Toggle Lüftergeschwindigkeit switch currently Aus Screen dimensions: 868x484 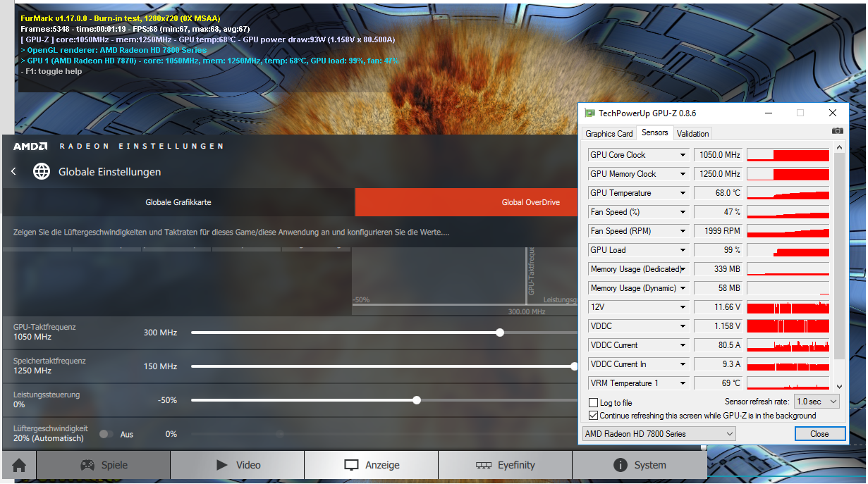[x=106, y=434]
